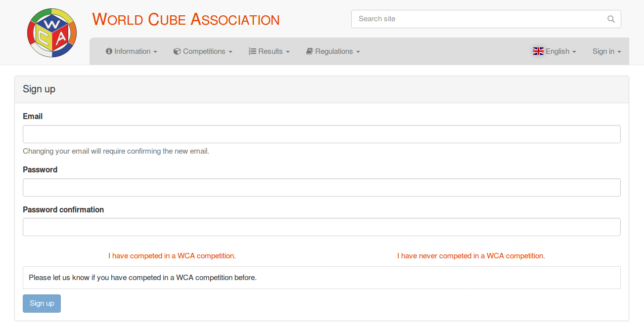This screenshot has height=327, width=644.
Task: Select 'I have competed in a WCA competition'
Action: pyautogui.click(x=172, y=256)
